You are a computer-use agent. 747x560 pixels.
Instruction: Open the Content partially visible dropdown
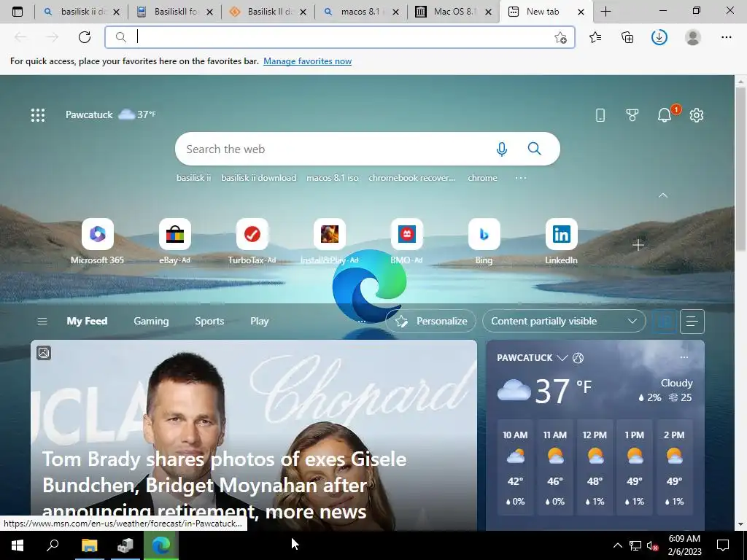point(564,321)
